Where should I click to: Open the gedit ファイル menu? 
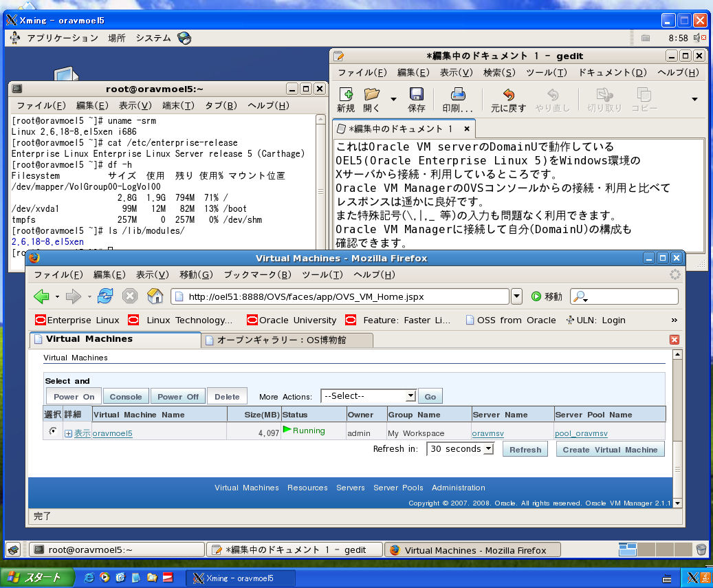coord(362,72)
